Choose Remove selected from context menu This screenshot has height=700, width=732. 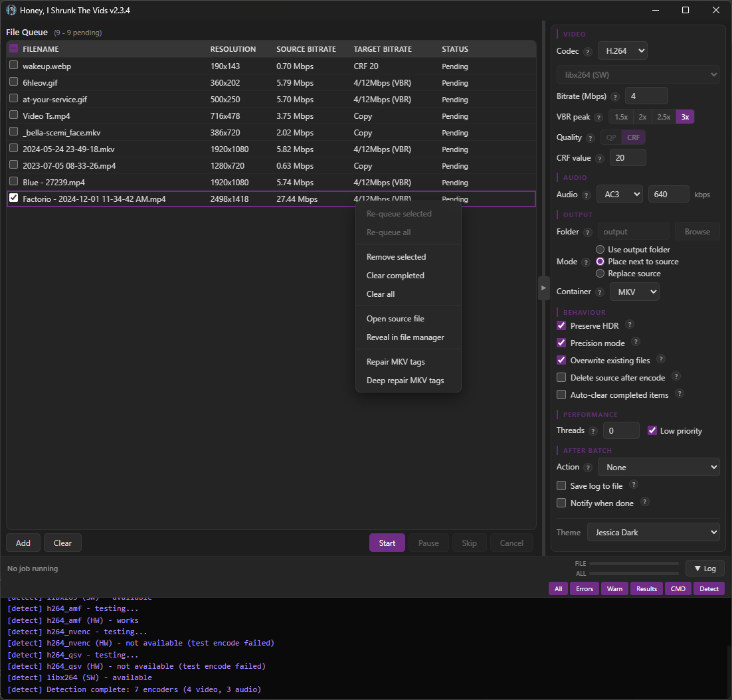click(x=396, y=257)
